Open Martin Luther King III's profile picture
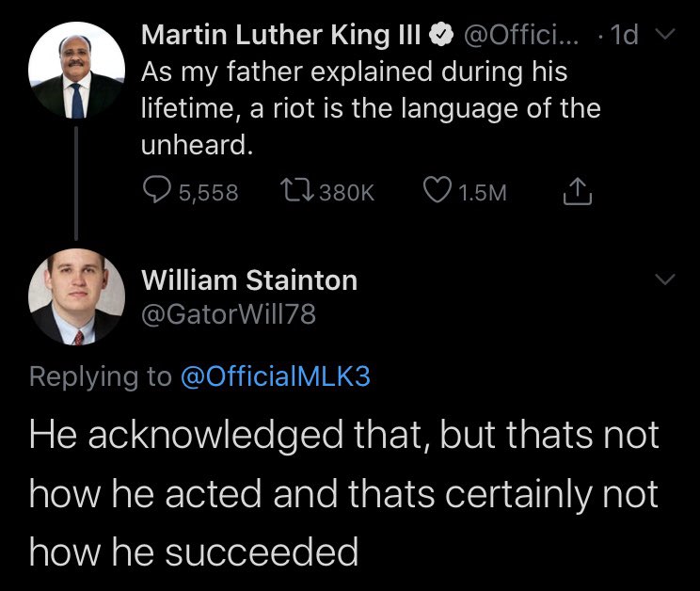700x591 pixels. (76, 70)
